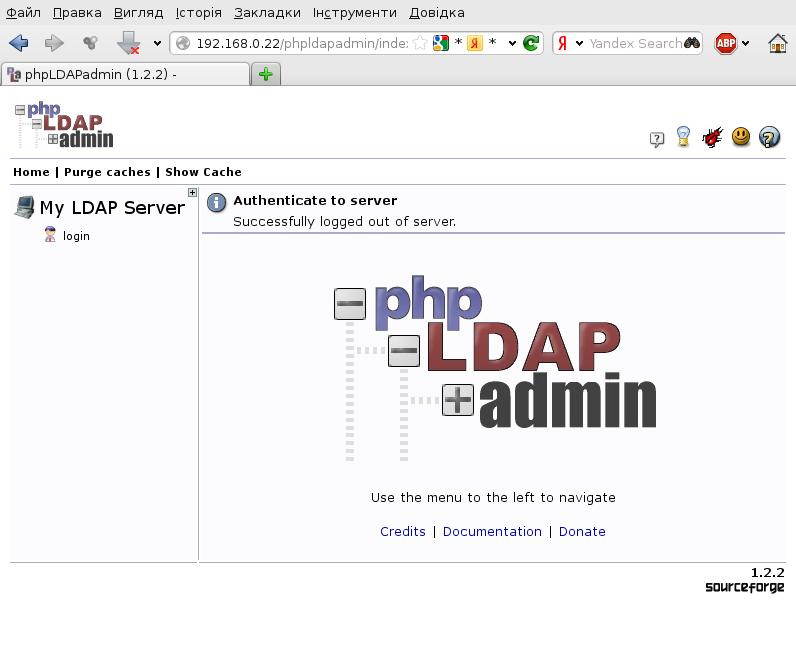
Task: Click the Use the menu to the left text
Action: click(x=493, y=497)
